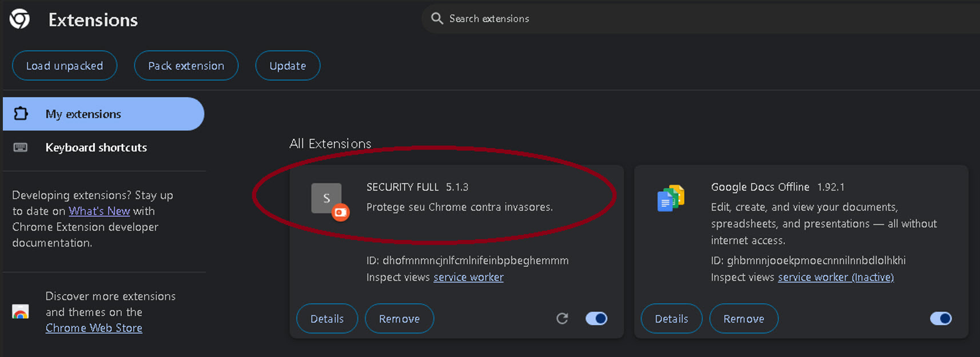
Task: Open Details for SECURITY FULL
Action: point(326,318)
